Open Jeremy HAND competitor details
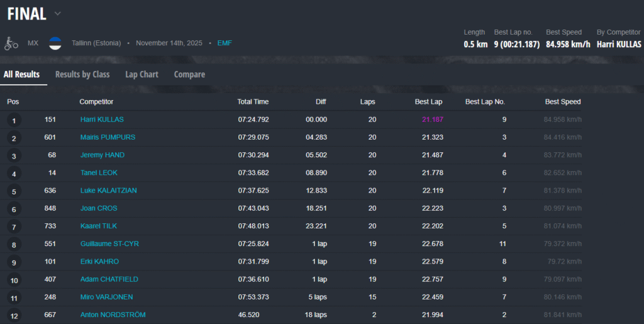Viewport: 644px width, 324px height. (x=103, y=155)
